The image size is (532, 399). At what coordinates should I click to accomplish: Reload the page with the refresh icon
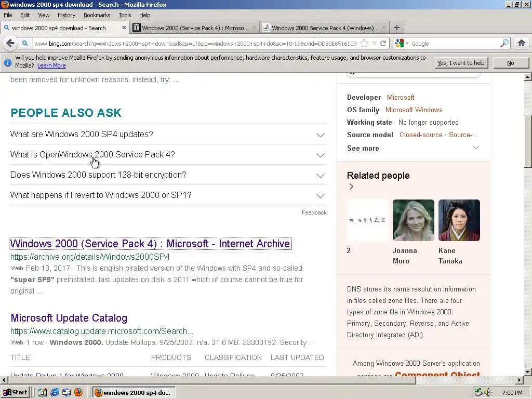click(383, 44)
